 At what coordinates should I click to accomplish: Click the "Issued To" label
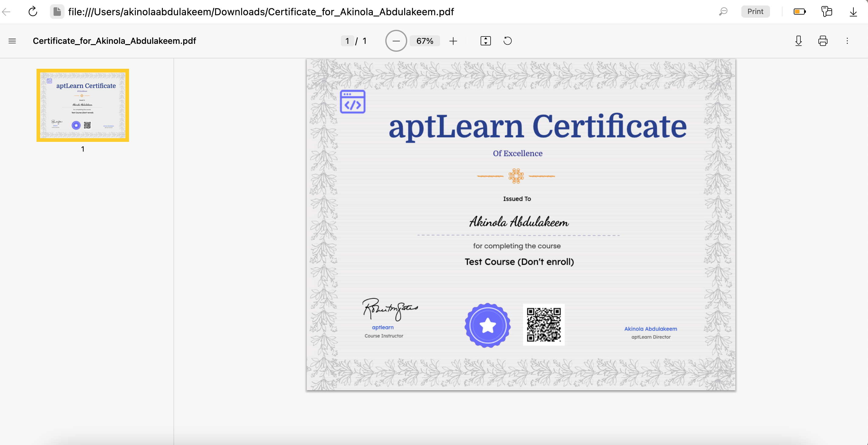(517, 199)
